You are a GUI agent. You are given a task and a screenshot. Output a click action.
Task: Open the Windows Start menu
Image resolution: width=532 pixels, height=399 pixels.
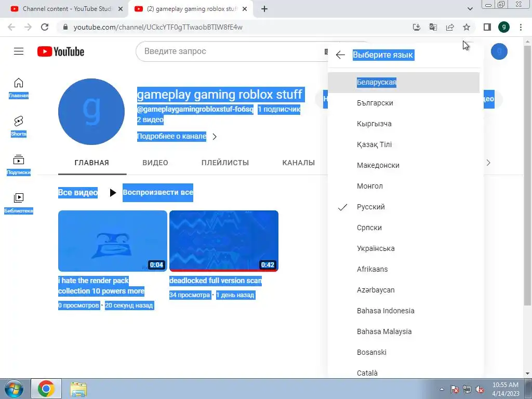(x=14, y=389)
